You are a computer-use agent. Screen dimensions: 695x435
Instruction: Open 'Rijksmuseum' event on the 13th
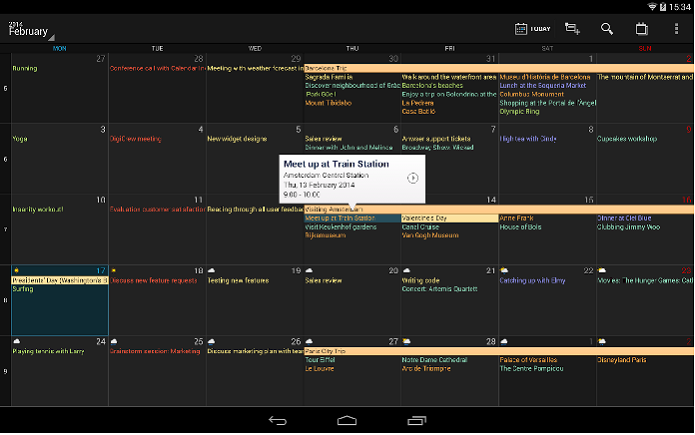(326, 235)
